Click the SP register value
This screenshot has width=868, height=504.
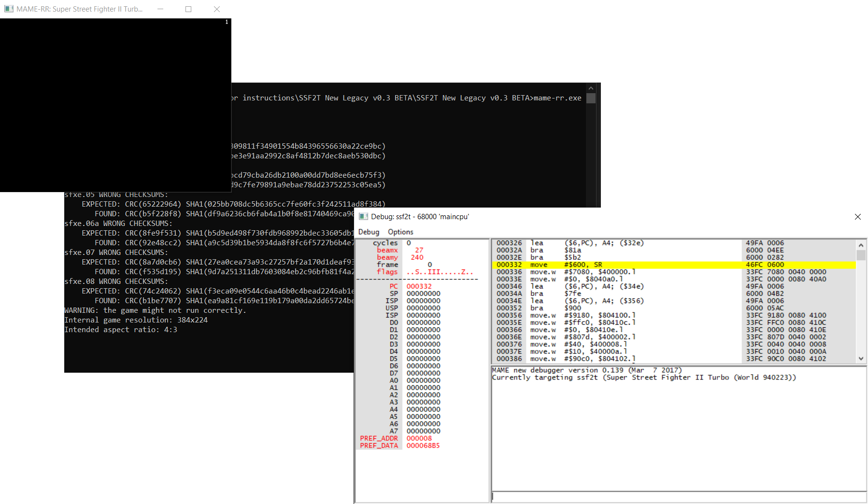(x=423, y=294)
